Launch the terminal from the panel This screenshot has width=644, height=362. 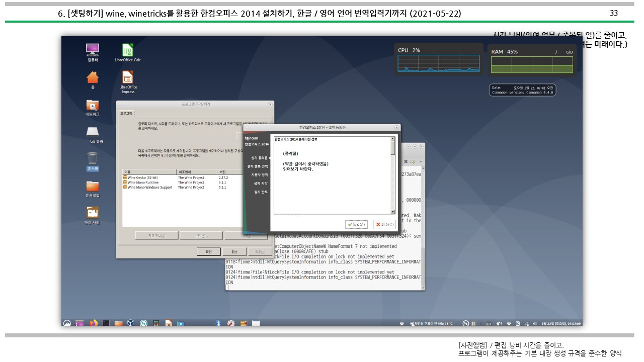[x=106, y=323]
